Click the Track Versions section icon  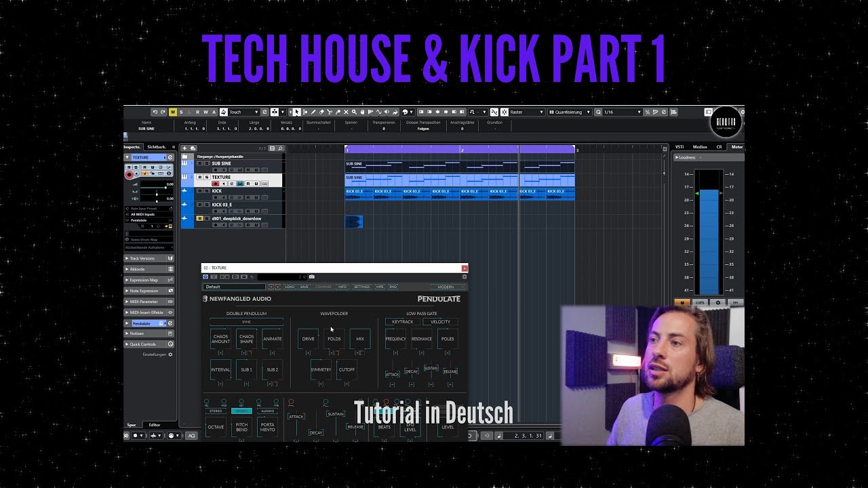[170, 258]
